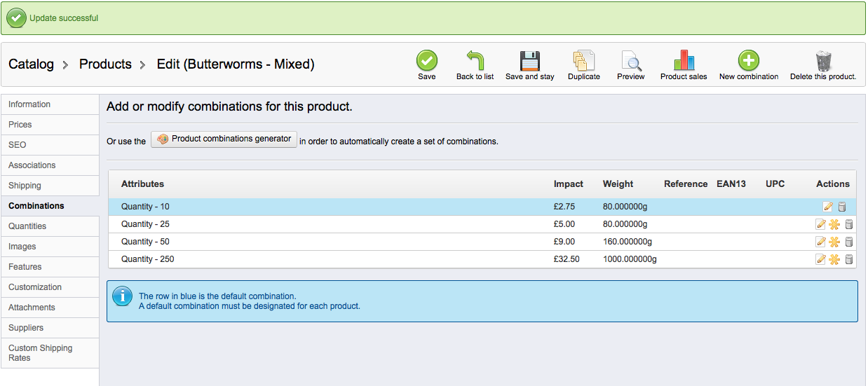Click the Delete this product trash icon
Image resolution: width=868 pixels, height=386 pixels.
tap(823, 60)
